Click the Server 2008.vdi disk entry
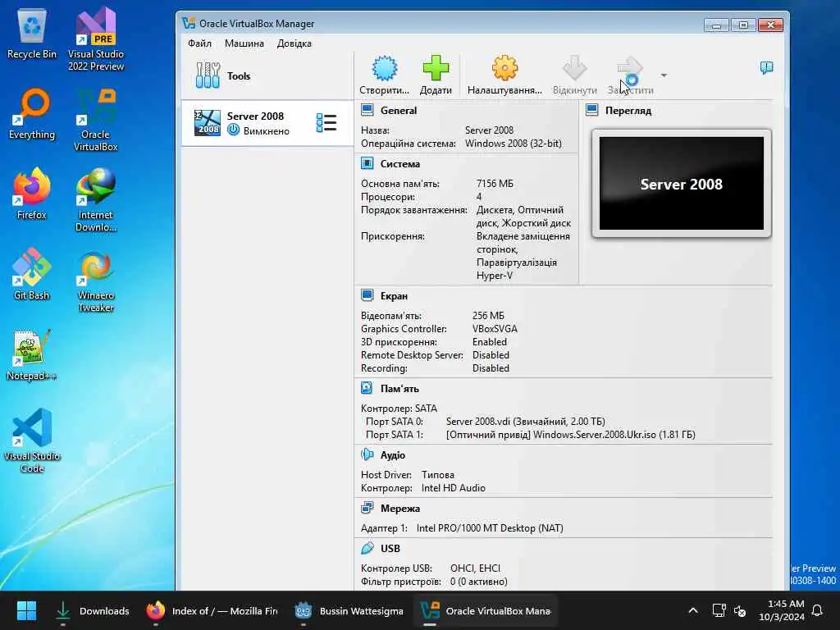The width and height of the screenshot is (840, 630). point(526,422)
